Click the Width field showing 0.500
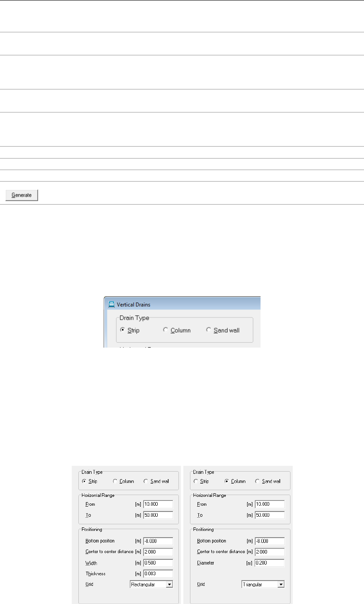Screen dimensions: 364x604 [158, 563]
